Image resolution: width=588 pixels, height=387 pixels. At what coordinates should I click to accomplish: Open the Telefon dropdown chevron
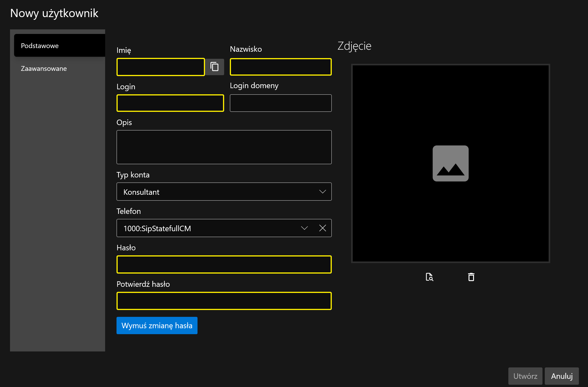pyautogui.click(x=304, y=228)
